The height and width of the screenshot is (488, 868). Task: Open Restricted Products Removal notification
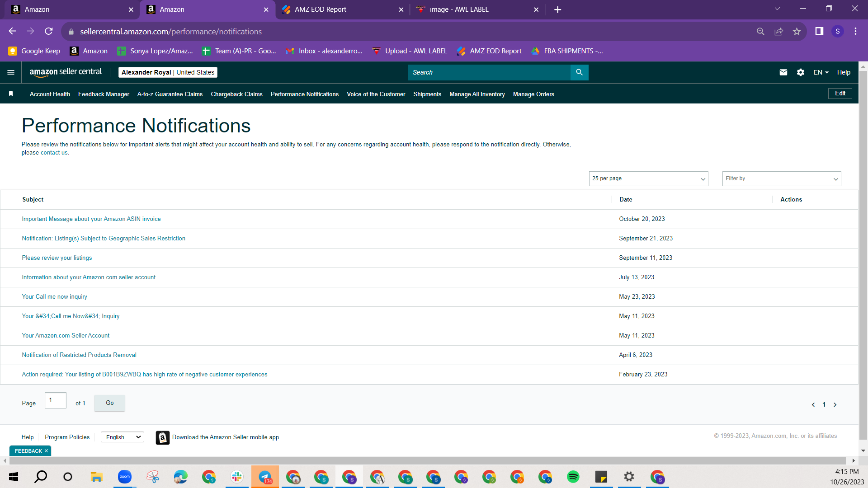pyautogui.click(x=79, y=355)
